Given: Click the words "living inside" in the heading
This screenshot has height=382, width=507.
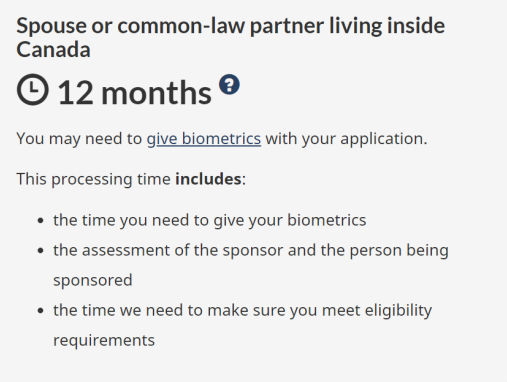Looking at the screenshot, I should (x=387, y=26).
